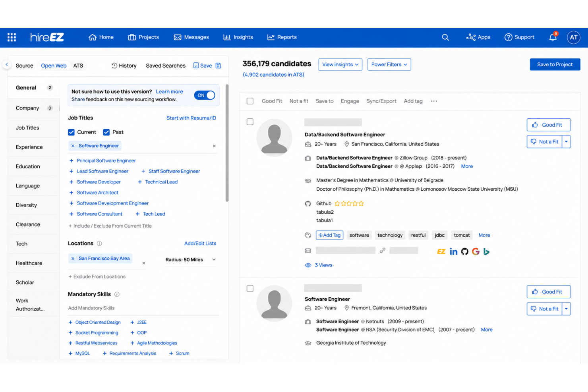Open the 3 Views link
The height and width of the screenshot is (392, 588).
click(x=323, y=265)
